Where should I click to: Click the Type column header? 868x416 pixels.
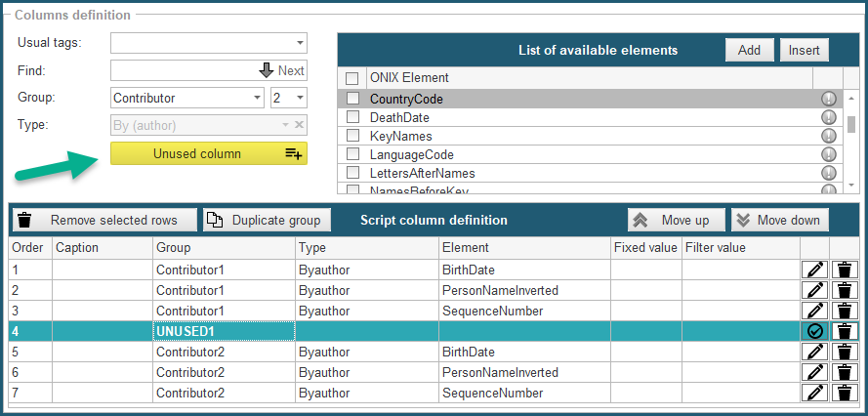367,248
